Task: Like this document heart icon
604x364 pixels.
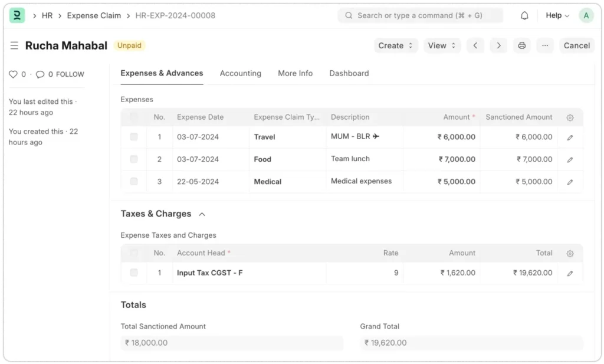Action: pyautogui.click(x=13, y=74)
